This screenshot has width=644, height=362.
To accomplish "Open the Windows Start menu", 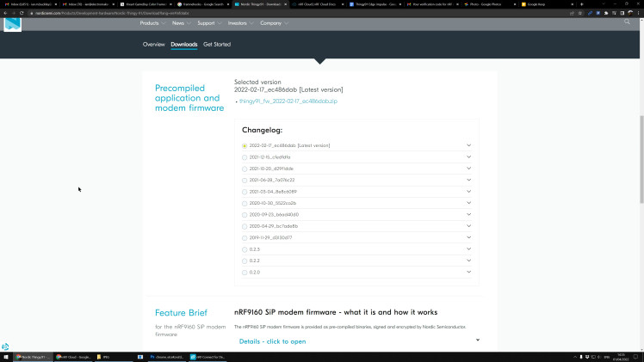I will pyautogui.click(x=6, y=356).
